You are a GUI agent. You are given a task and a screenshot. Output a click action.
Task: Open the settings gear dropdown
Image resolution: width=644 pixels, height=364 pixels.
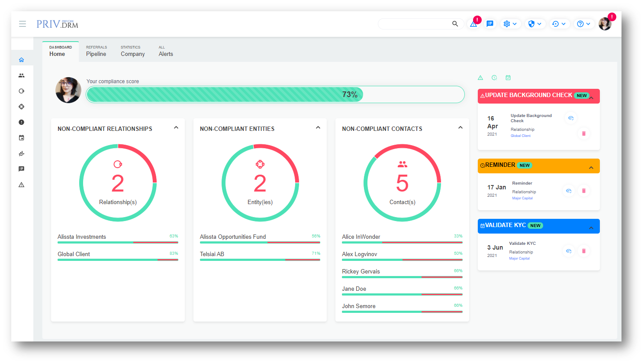[x=510, y=24]
